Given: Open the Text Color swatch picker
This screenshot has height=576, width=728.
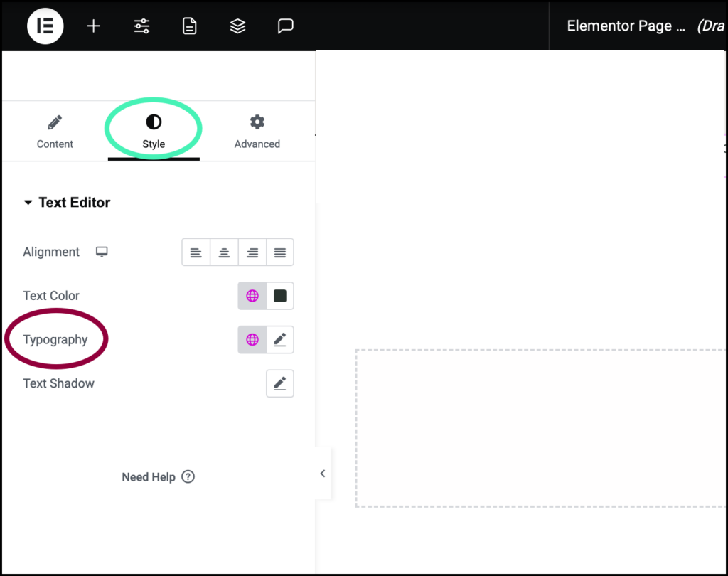Looking at the screenshot, I should [x=279, y=296].
